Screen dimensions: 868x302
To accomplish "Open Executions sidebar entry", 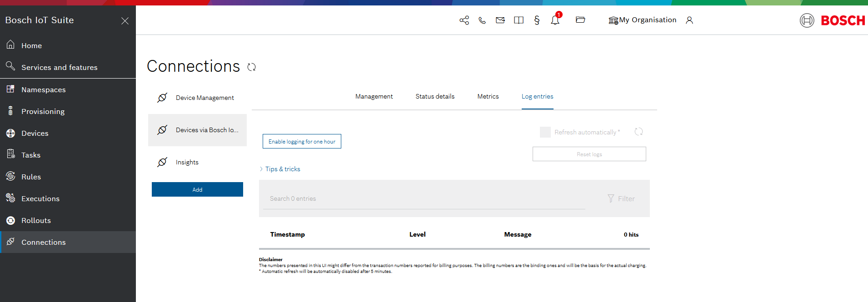I will [68, 198].
